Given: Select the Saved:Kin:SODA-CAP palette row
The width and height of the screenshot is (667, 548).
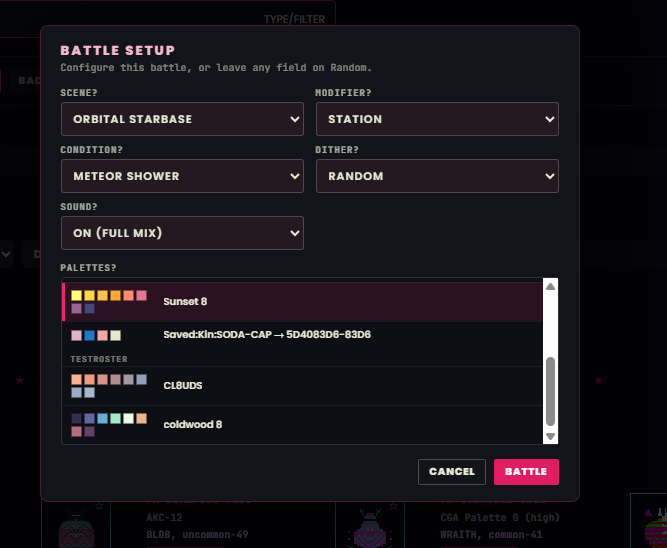Looking at the screenshot, I should [302, 335].
